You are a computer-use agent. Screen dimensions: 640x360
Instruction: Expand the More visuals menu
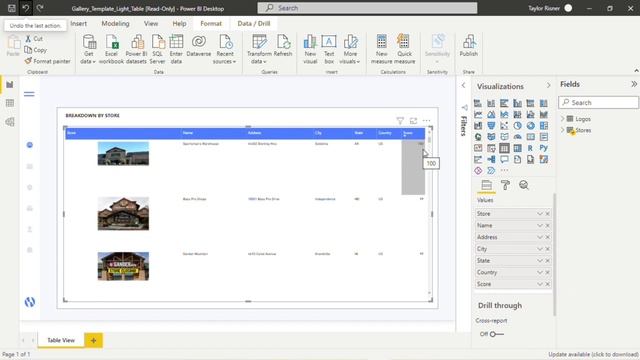[350, 49]
